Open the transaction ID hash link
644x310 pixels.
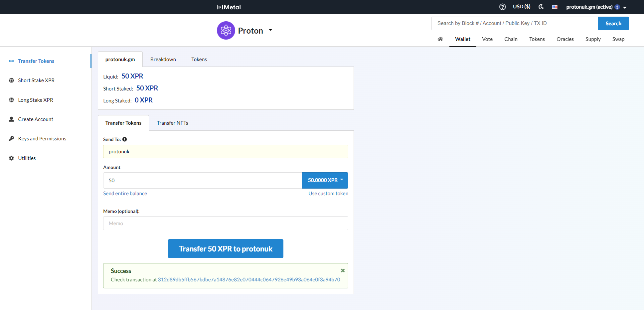[249, 280]
